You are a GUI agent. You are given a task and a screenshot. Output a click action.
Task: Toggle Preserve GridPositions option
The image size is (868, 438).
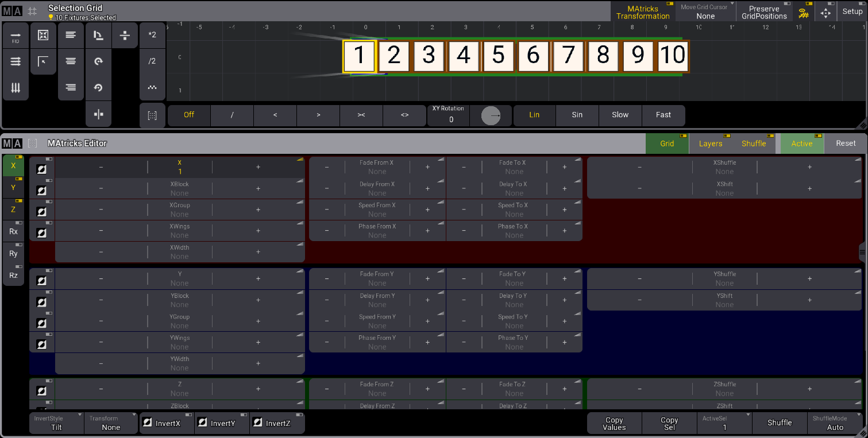(763, 12)
